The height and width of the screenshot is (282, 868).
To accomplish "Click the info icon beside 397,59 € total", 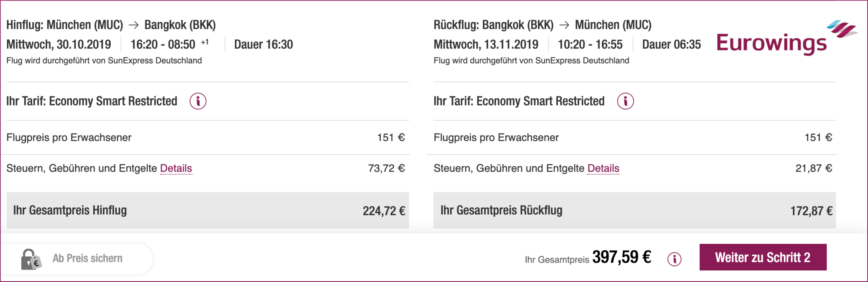I will click(x=674, y=259).
